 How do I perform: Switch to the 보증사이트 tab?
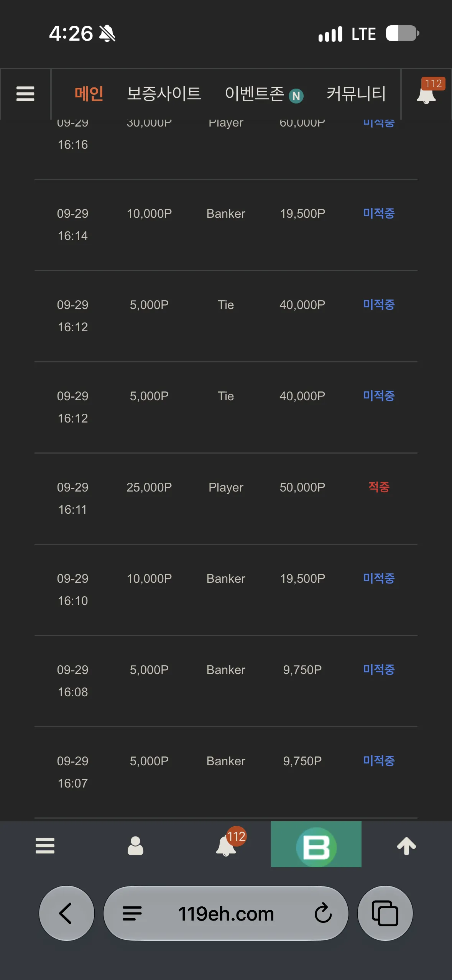(x=164, y=94)
